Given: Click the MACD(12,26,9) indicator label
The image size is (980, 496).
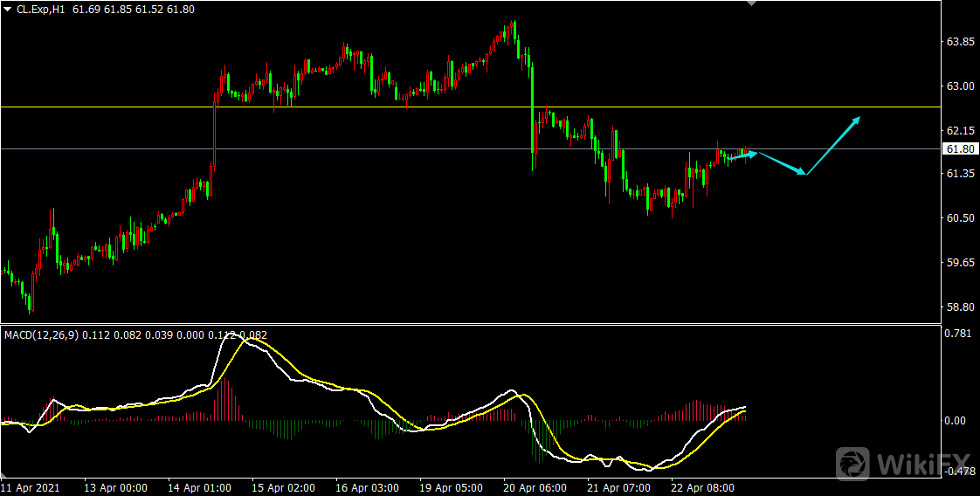Looking at the screenshot, I should [40, 334].
